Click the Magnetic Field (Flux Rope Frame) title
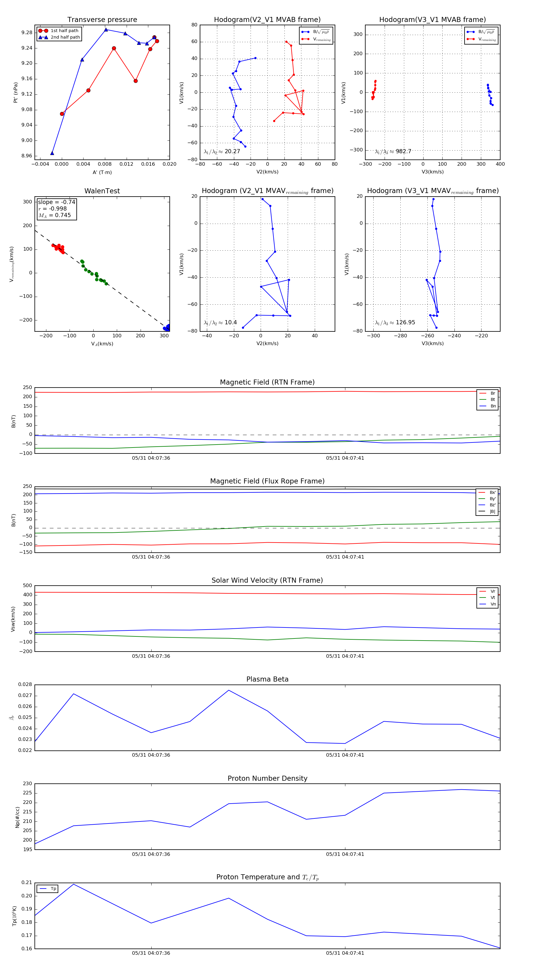 click(x=267, y=481)
